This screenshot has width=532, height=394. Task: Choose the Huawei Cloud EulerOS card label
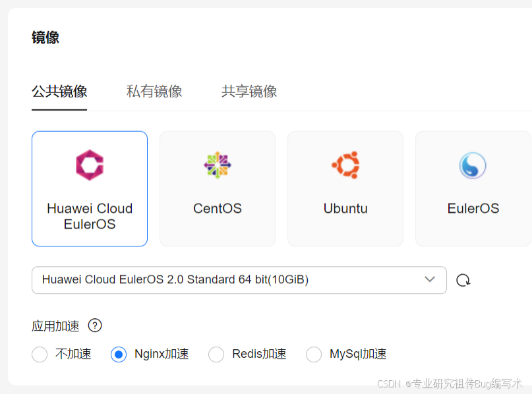click(x=90, y=216)
